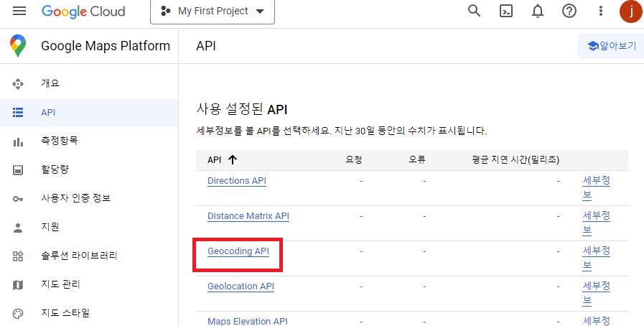Open 솔루션 라이브러리 in the sidebar

(x=79, y=256)
